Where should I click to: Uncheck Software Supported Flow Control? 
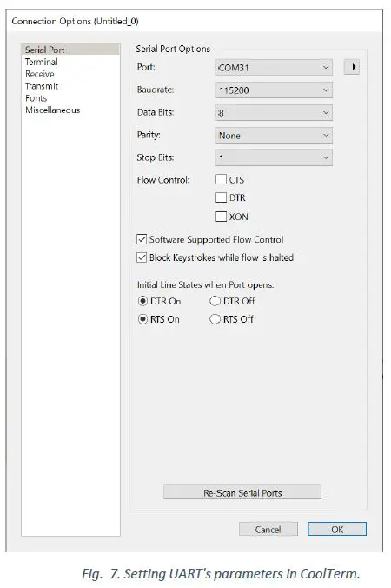point(142,239)
